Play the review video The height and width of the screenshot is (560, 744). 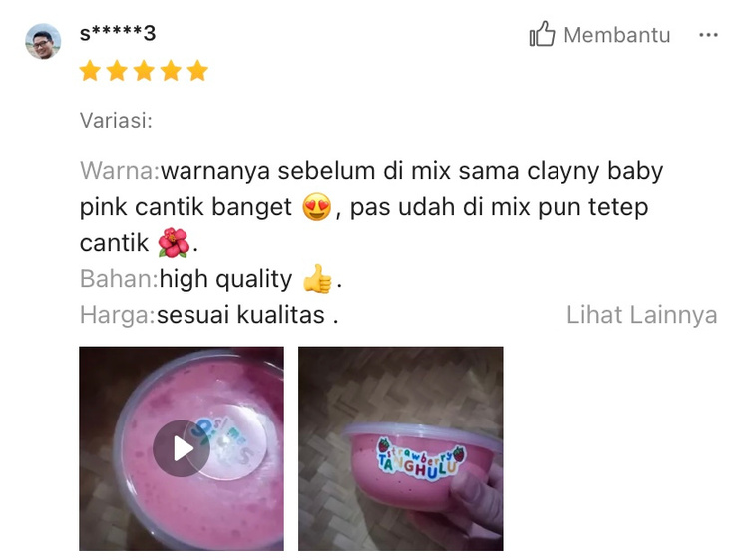tap(182, 448)
